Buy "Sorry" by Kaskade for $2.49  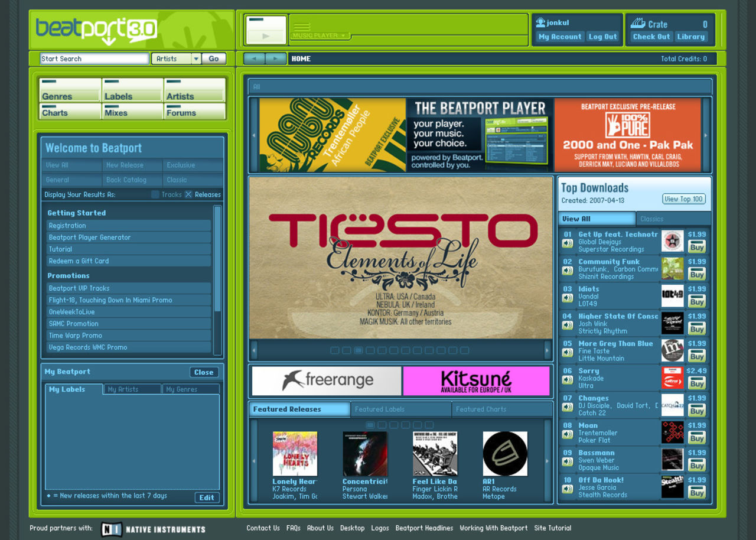pyautogui.click(x=696, y=382)
